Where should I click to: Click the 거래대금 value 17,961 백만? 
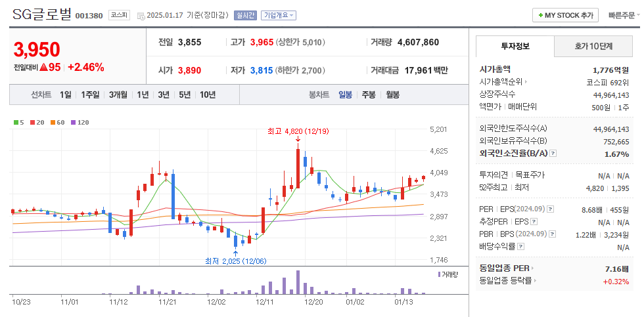coord(426,70)
